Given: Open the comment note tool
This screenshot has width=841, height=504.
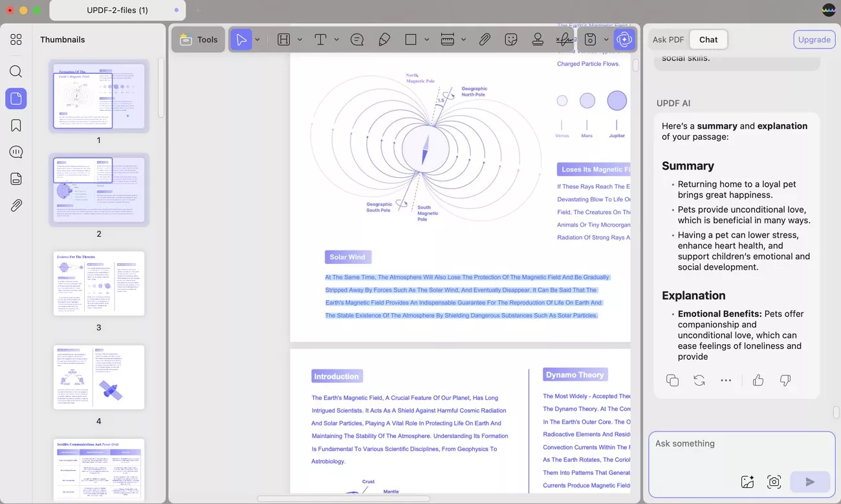Looking at the screenshot, I should click(x=357, y=39).
